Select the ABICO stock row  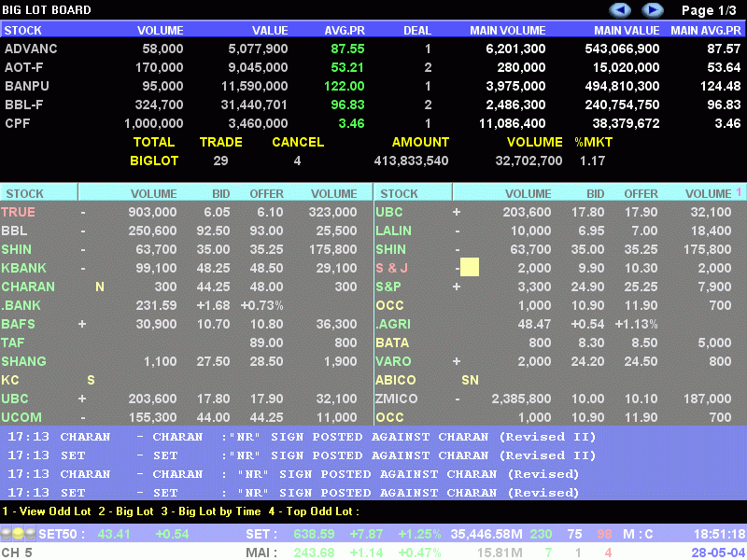[x=561, y=380]
